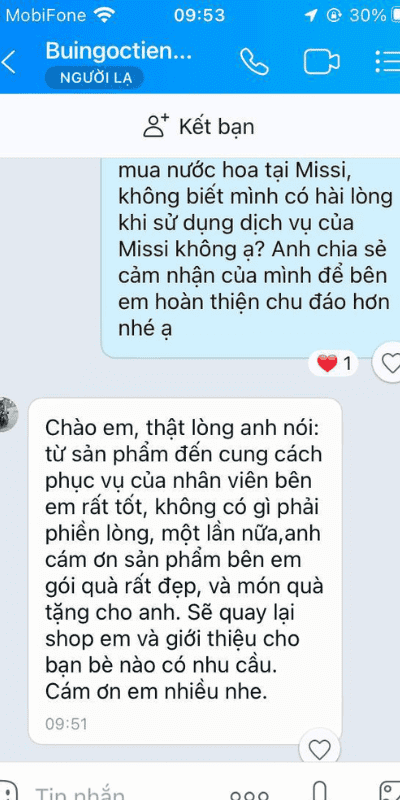The width and height of the screenshot is (400, 800).
Task: Tap the Kết bạn add friend button
Action: click(199, 126)
